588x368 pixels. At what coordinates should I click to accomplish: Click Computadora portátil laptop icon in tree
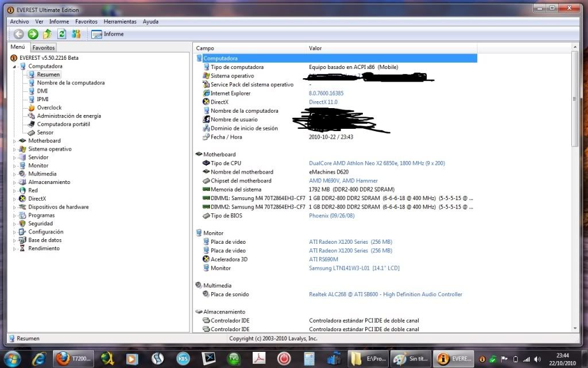32,124
